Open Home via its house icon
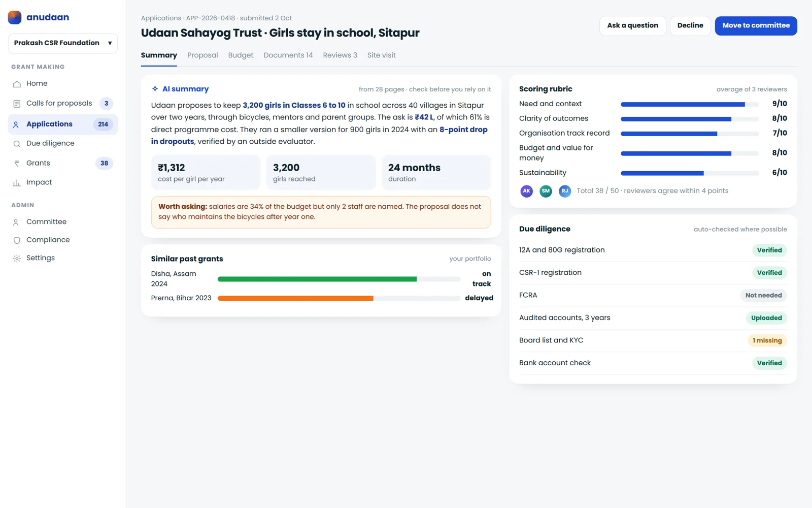This screenshot has width=812, height=508. pos(17,84)
